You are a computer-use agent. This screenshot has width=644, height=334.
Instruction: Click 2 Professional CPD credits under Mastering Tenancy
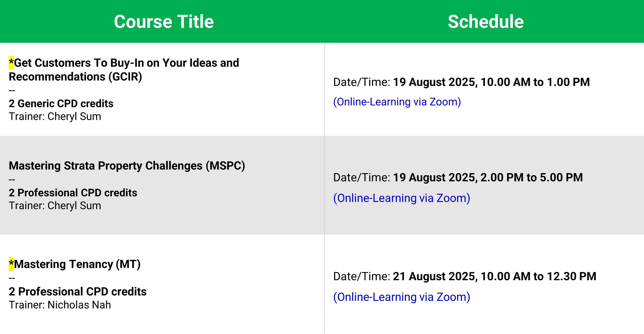tap(77, 292)
